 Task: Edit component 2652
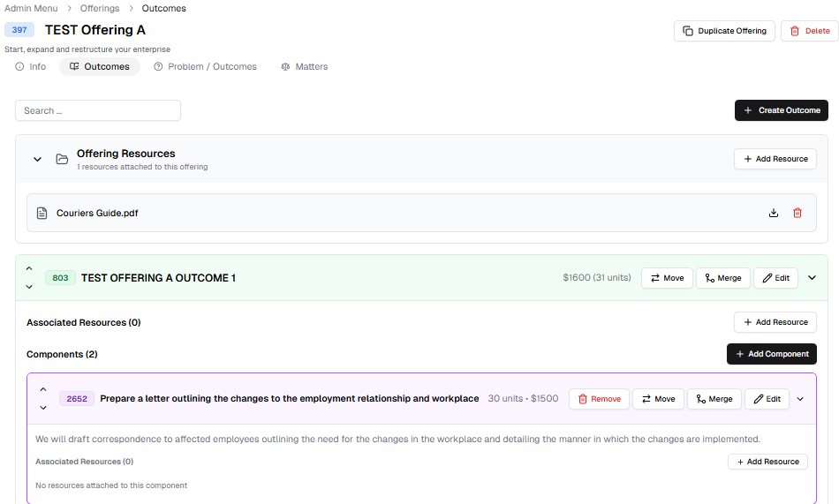767,399
